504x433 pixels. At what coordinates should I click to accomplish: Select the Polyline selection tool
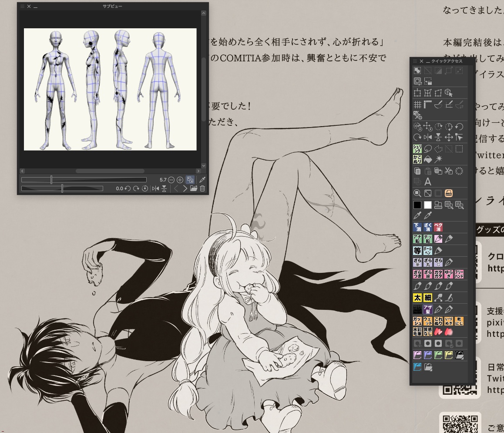(x=438, y=149)
